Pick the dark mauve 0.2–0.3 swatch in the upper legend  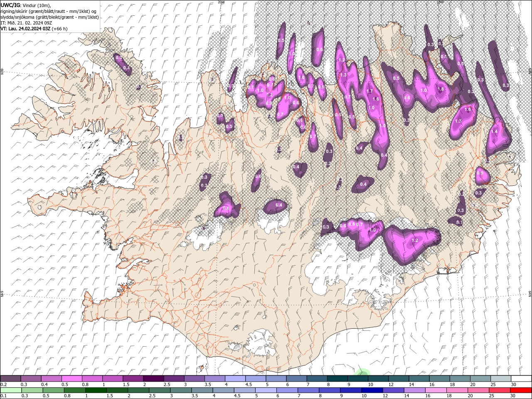coord(10,379)
